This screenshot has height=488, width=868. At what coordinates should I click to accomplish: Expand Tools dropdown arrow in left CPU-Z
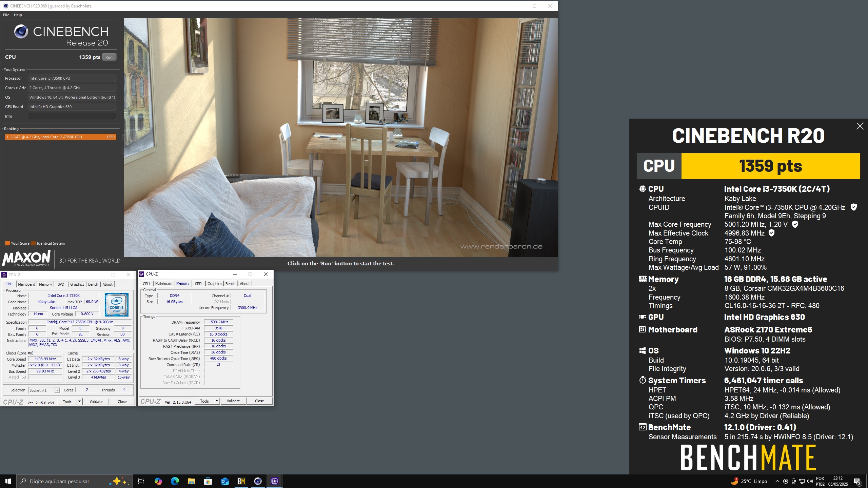click(x=79, y=402)
